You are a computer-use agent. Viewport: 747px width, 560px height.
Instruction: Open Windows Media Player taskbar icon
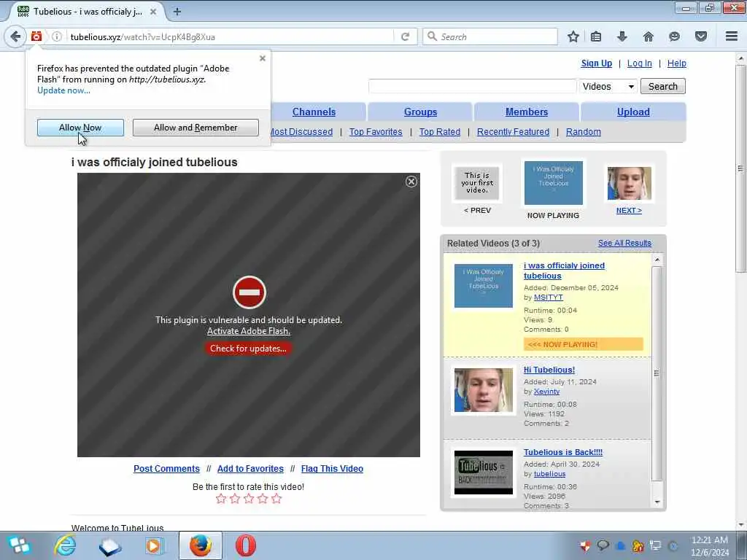[x=155, y=545]
